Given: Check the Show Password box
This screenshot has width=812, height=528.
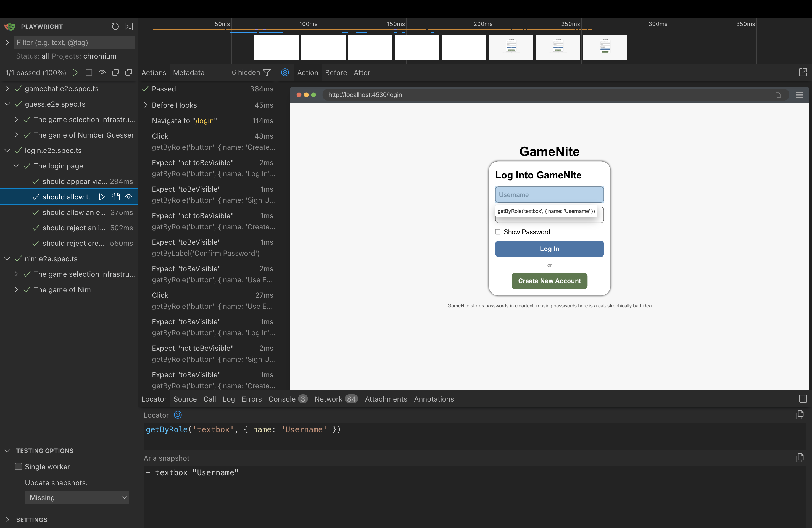Looking at the screenshot, I should pyautogui.click(x=498, y=232).
